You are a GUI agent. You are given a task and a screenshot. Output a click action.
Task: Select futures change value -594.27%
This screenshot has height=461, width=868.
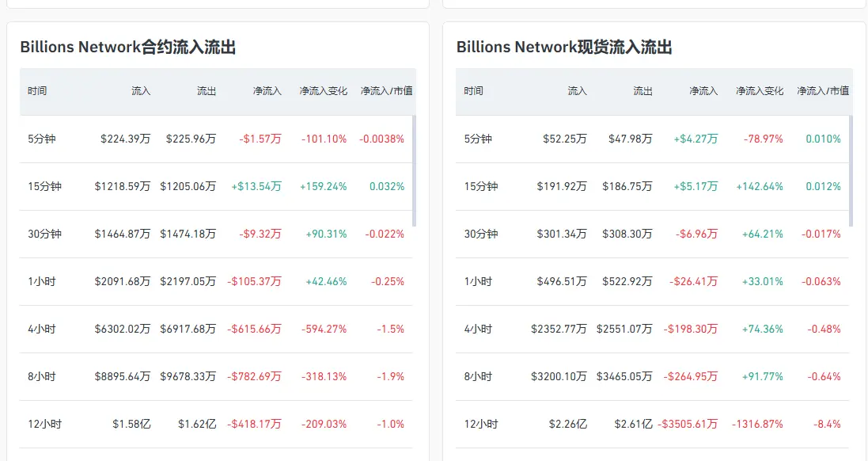324,330
